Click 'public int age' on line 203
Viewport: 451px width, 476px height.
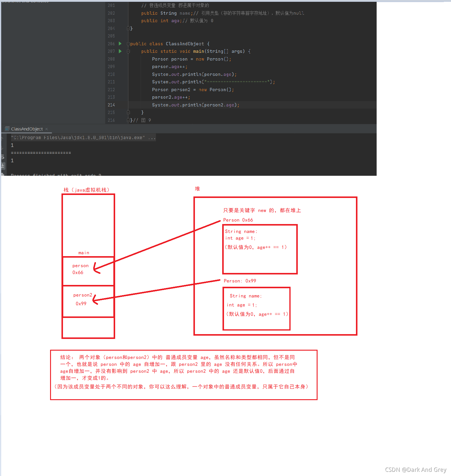[160, 21]
